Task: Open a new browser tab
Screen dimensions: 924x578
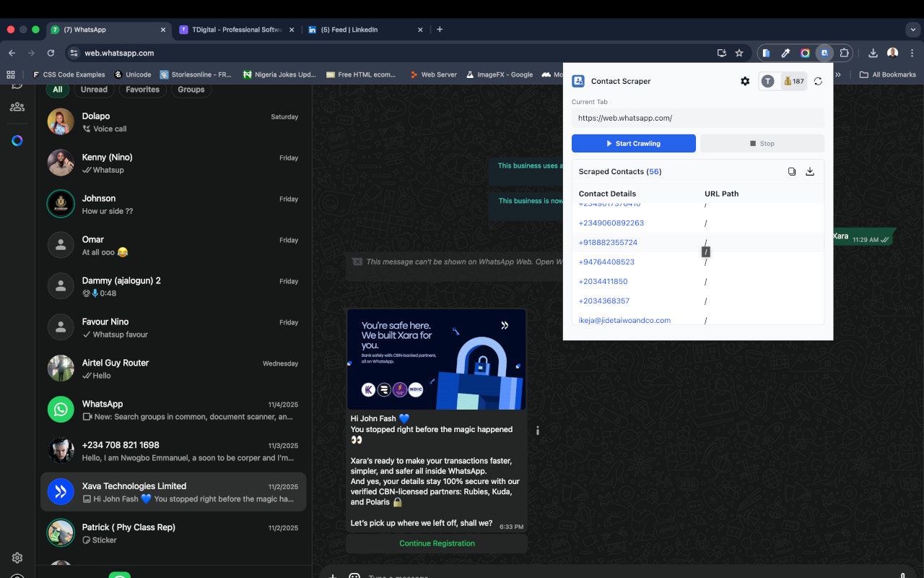Action: pos(440,30)
